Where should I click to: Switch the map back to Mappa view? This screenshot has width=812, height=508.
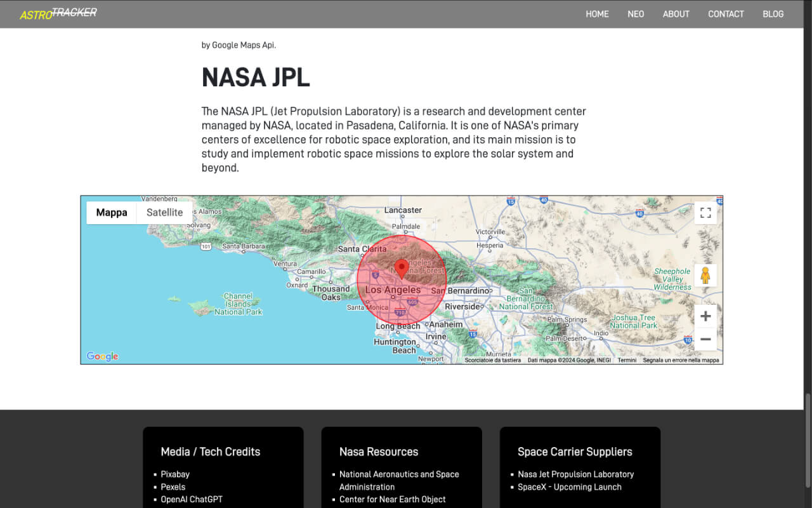point(112,212)
